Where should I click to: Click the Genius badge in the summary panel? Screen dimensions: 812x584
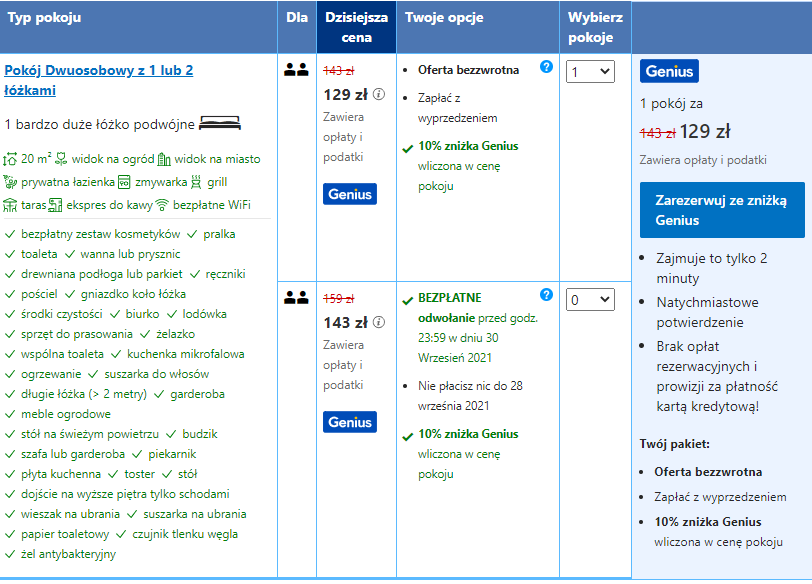(669, 71)
